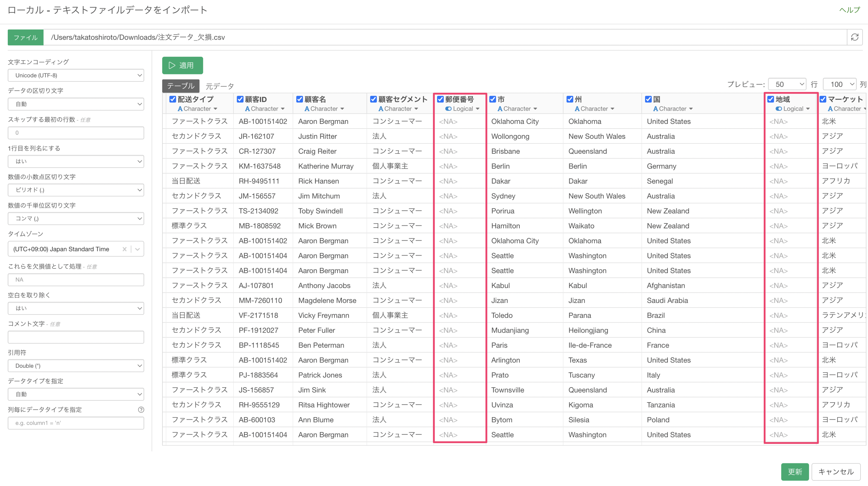
Task: Click the file path input field
Action: (445, 37)
